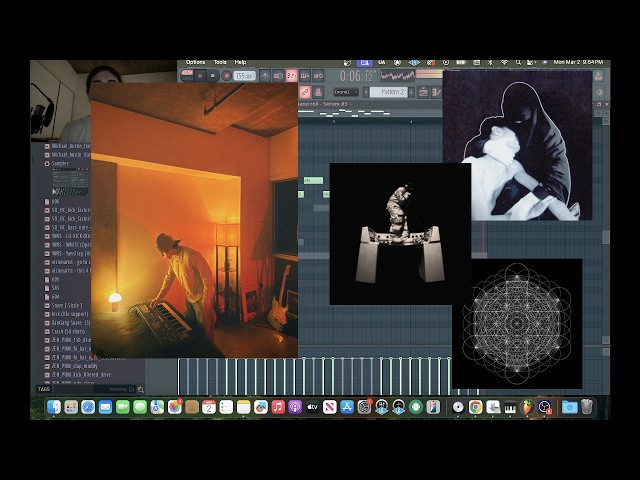Click the waveform oscilloscope display
The width and height of the screenshot is (640, 480).
(x=397, y=76)
